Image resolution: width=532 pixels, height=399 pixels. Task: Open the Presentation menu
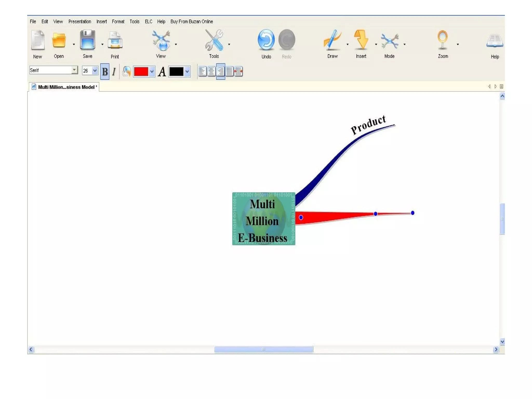[79, 22]
